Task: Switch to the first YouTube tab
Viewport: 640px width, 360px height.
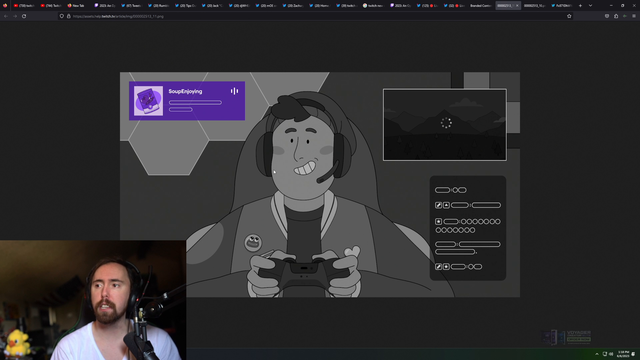Action: point(24,6)
